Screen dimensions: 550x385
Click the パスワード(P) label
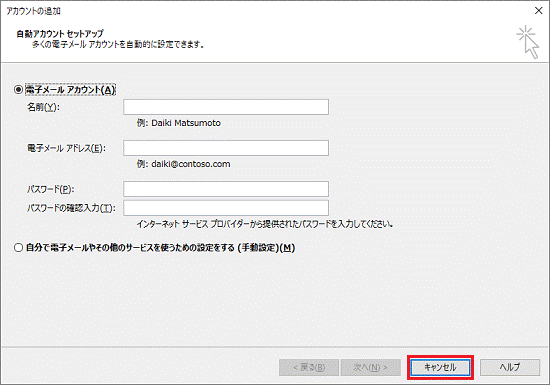pos(51,189)
